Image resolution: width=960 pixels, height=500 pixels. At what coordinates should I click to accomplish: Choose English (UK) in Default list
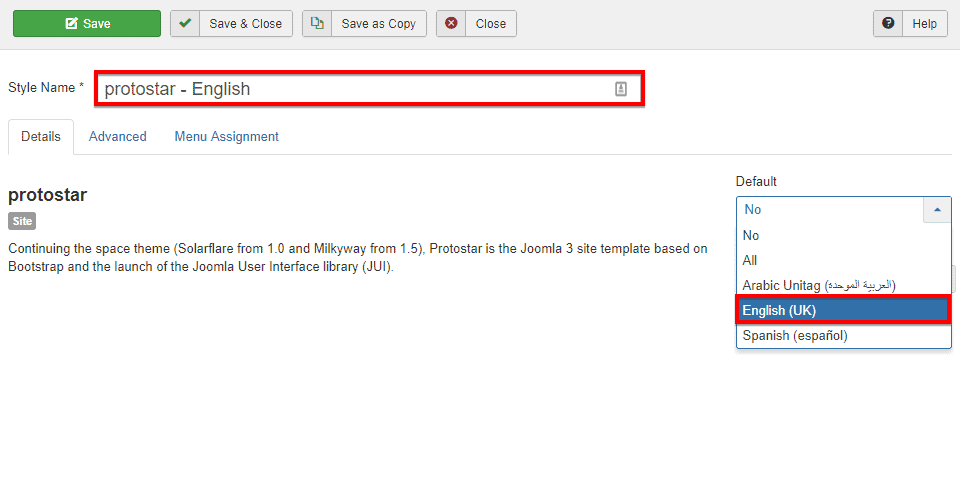844,310
